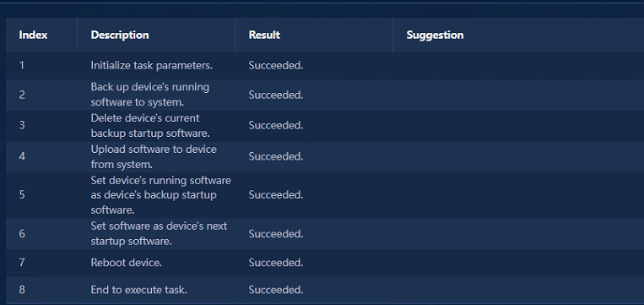Select the End to execute task row
This screenshot has width=644, height=305.
pos(325,290)
